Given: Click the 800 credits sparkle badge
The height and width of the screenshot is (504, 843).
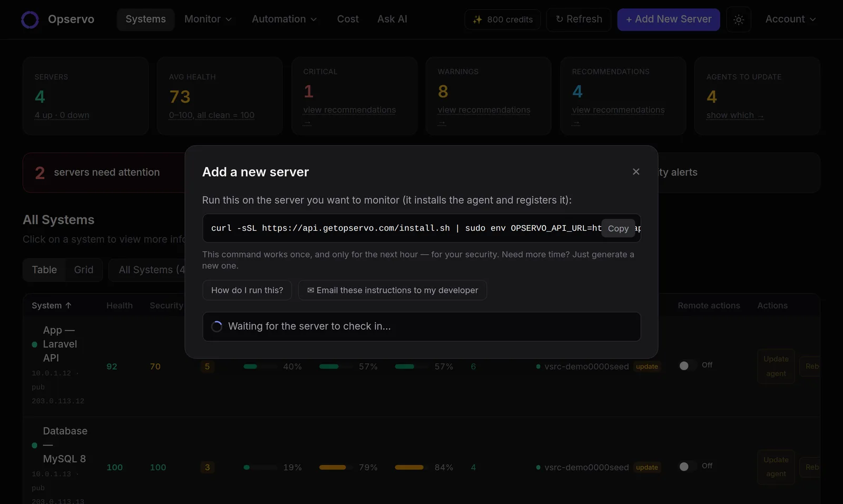Looking at the screenshot, I should click(503, 19).
